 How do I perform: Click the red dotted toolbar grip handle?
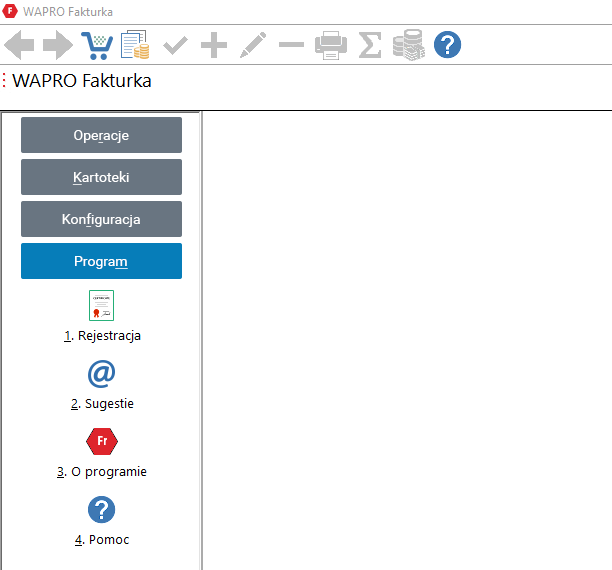4,80
